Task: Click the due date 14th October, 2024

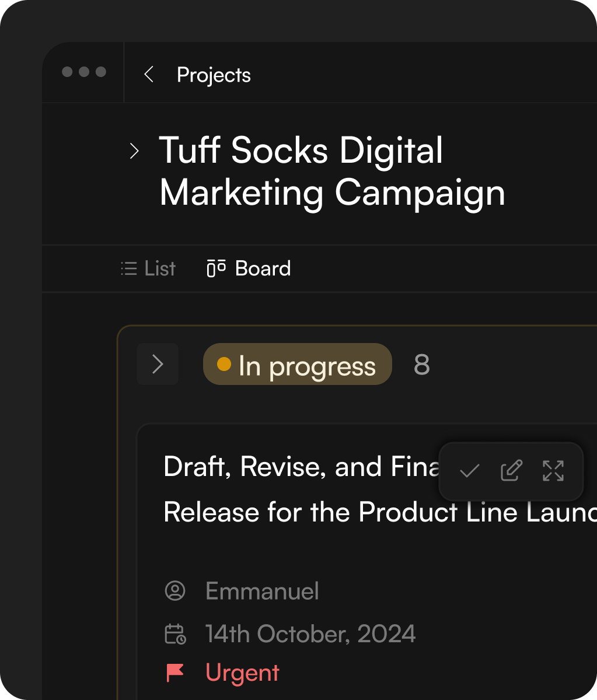Action: (310, 634)
